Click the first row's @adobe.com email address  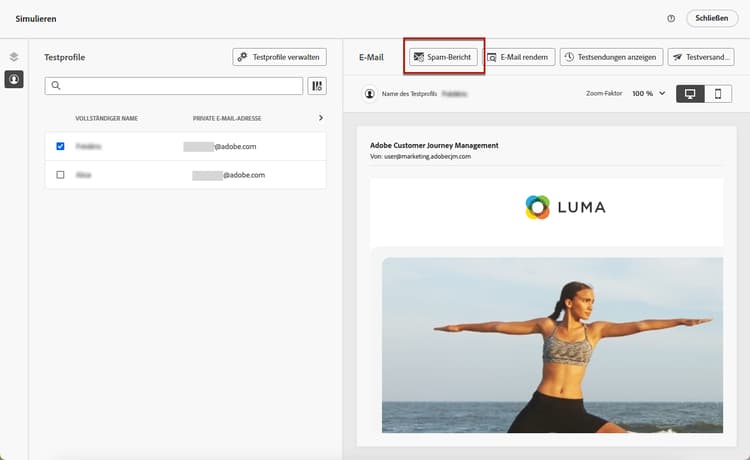pos(220,146)
